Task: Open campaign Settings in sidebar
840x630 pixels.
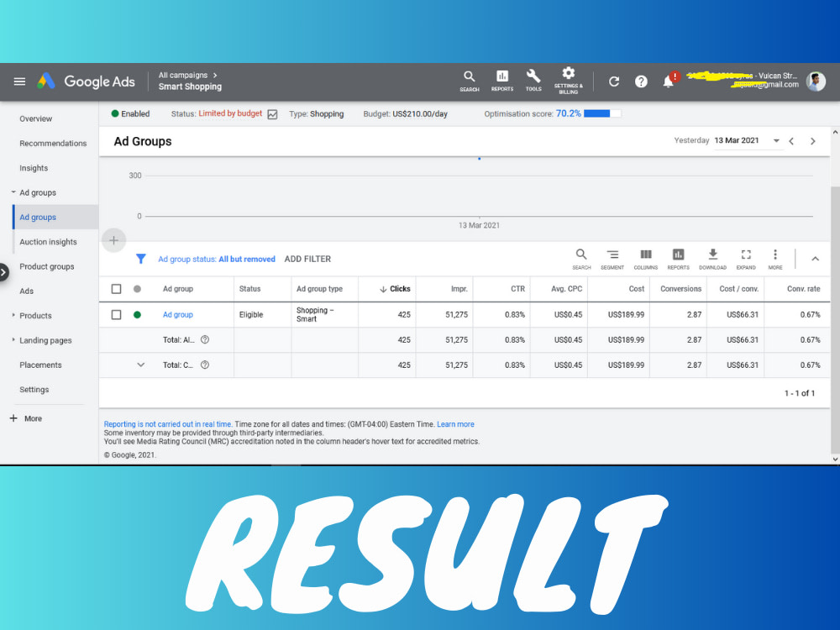Action: (x=34, y=390)
